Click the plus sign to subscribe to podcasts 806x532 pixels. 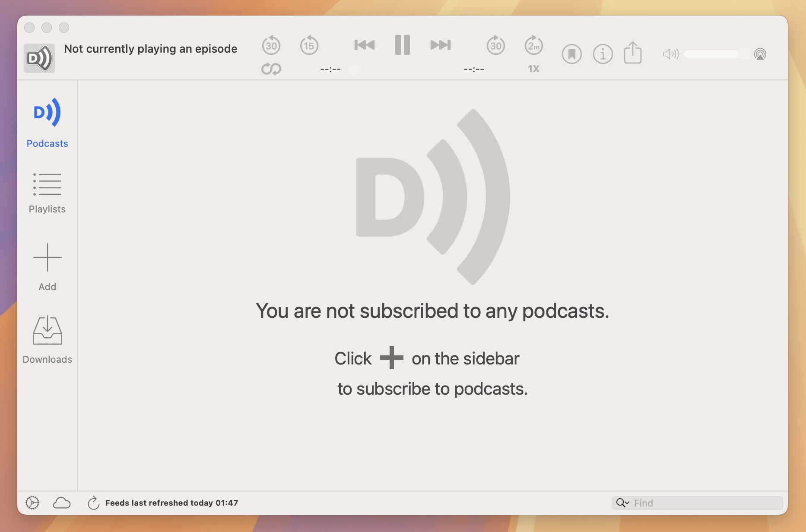(x=391, y=358)
